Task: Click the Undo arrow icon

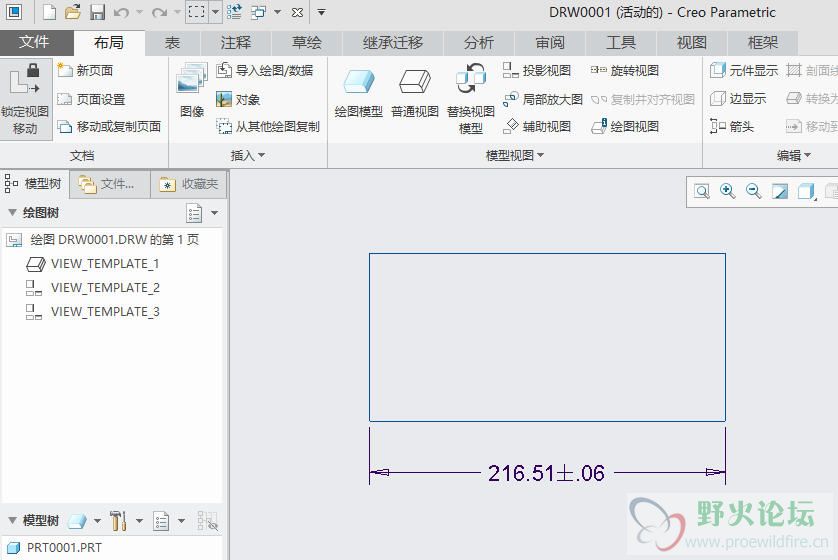Action: point(121,12)
